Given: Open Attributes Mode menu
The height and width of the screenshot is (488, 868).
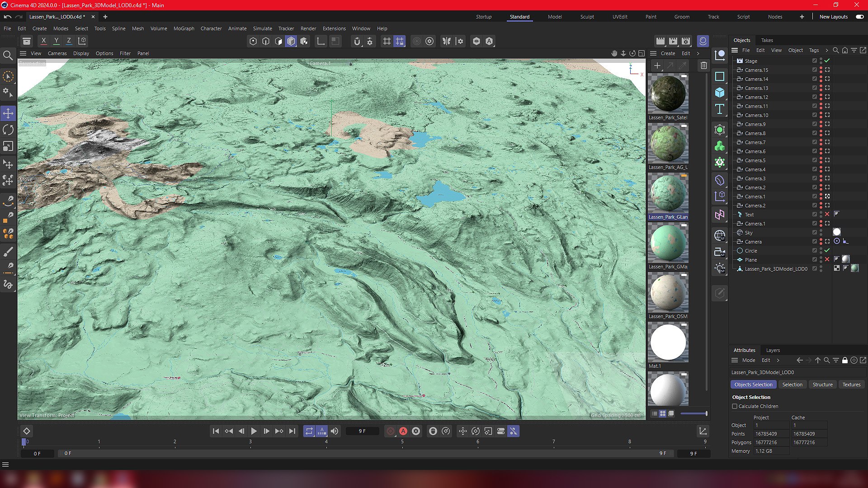Looking at the screenshot, I should tap(749, 360).
